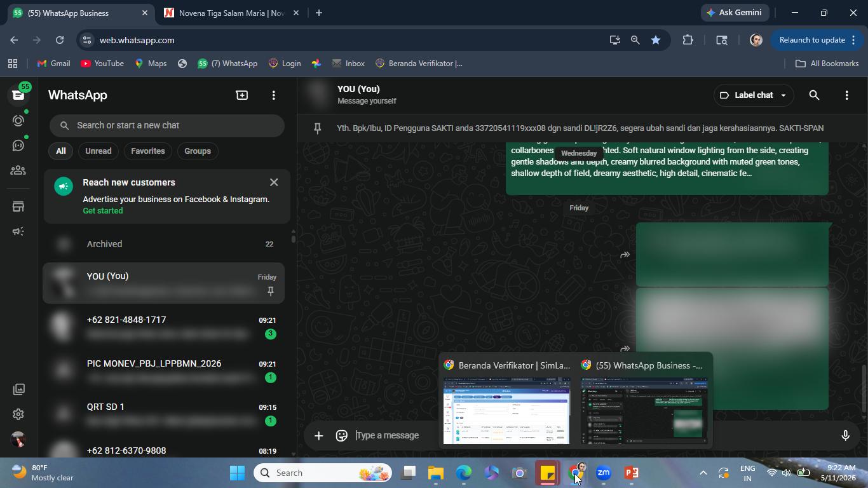
Task: Open Sticky Notes from the taskbar
Action: [x=547, y=473]
